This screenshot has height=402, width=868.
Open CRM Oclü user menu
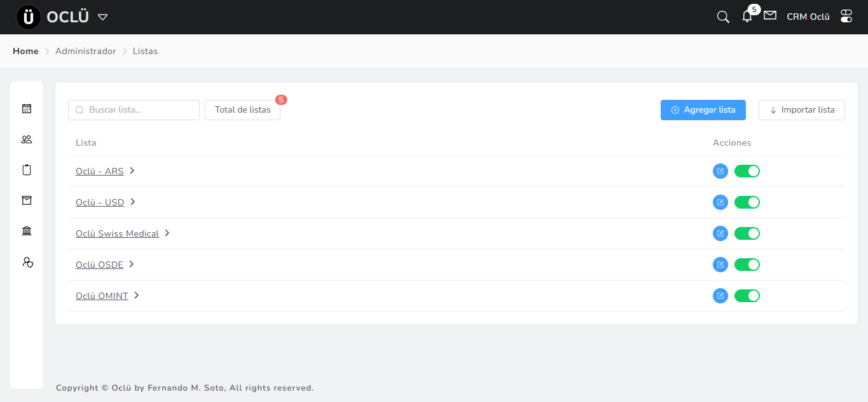point(808,17)
